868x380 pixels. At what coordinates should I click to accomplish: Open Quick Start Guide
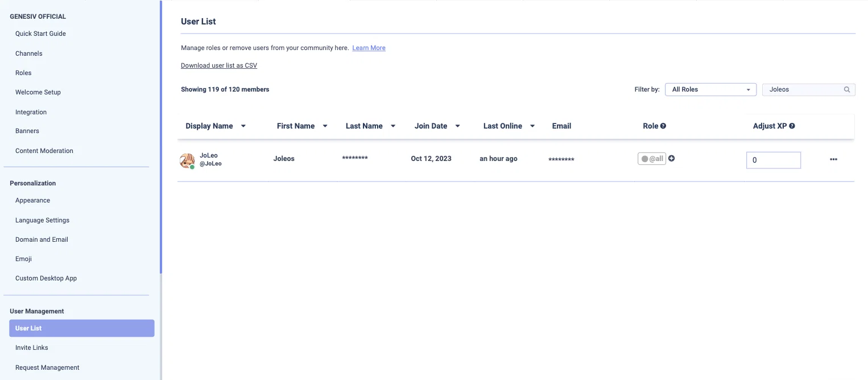(40, 34)
